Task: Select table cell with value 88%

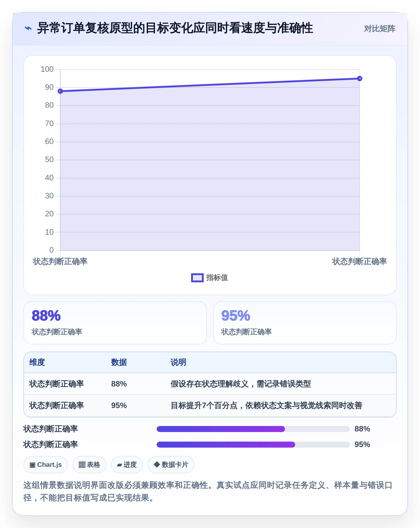Action: pyautogui.click(x=119, y=384)
